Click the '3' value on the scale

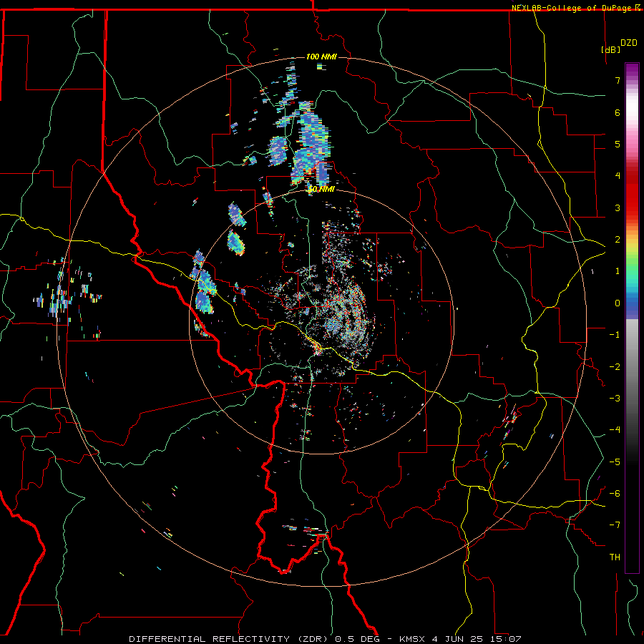(x=618, y=208)
